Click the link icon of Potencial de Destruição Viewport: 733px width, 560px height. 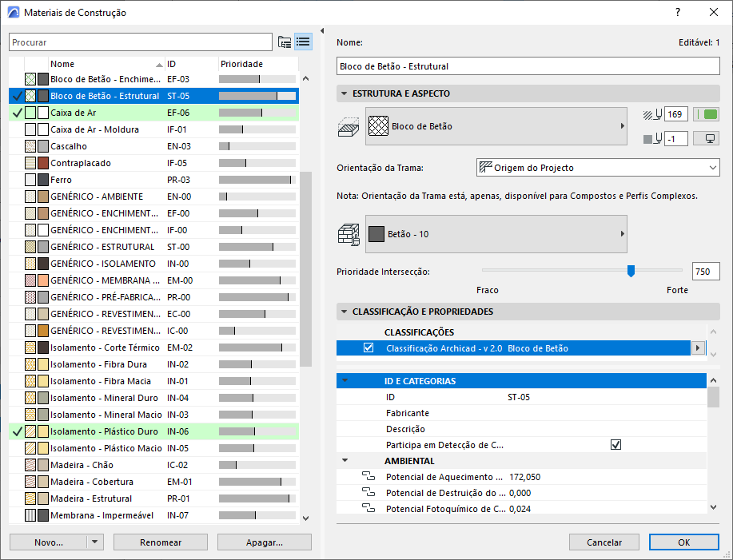pyautogui.click(x=368, y=493)
